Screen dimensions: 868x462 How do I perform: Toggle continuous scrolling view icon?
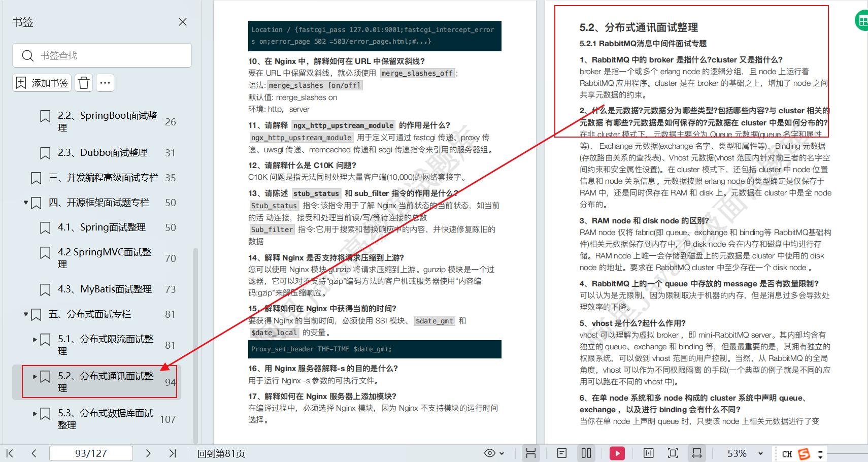pos(530,453)
